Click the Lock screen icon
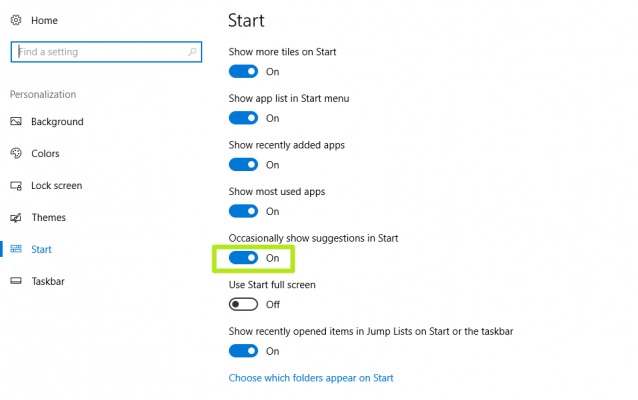Image resolution: width=638 pixels, height=400 pixels. click(x=16, y=186)
